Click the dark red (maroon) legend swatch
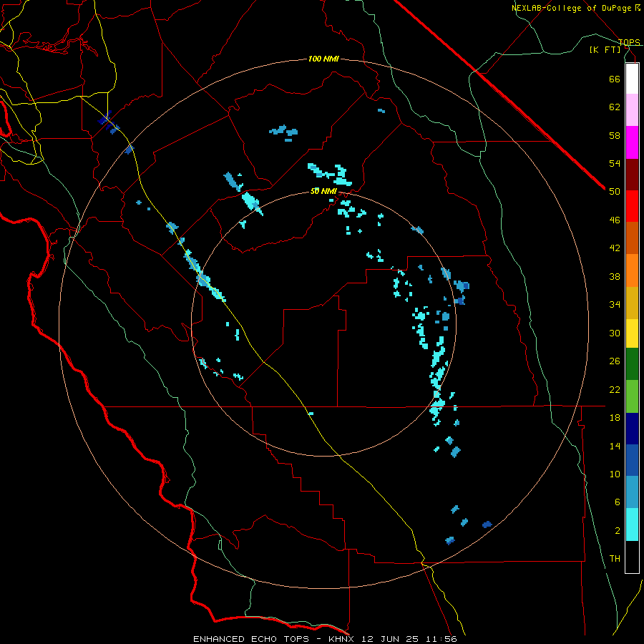This screenshot has width=644, height=644. pos(632,175)
